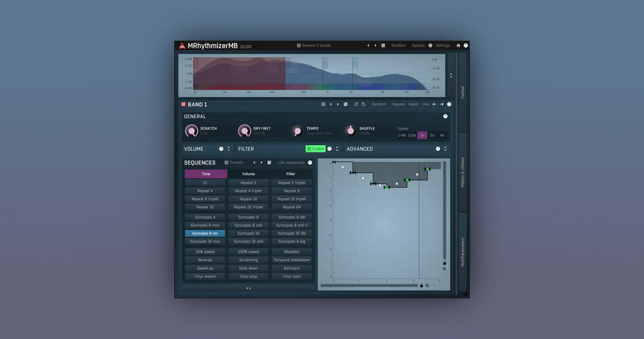
Task: Open Band 1 presets list icon
Action: click(323, 104)
